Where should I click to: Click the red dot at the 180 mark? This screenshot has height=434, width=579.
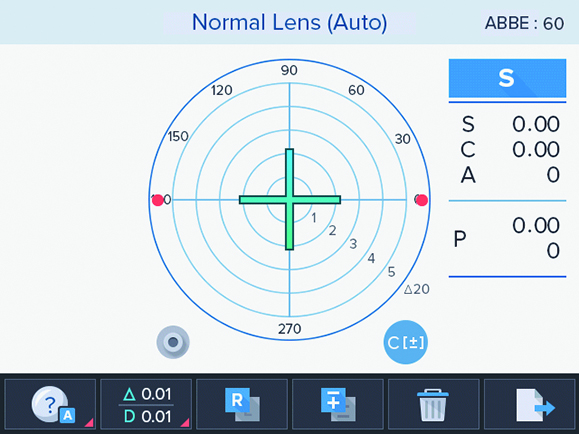click(x=158, y=200)
